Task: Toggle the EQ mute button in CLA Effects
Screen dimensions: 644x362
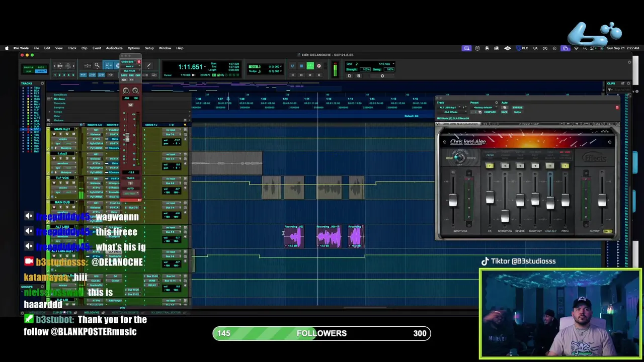Action: [490, 165]
